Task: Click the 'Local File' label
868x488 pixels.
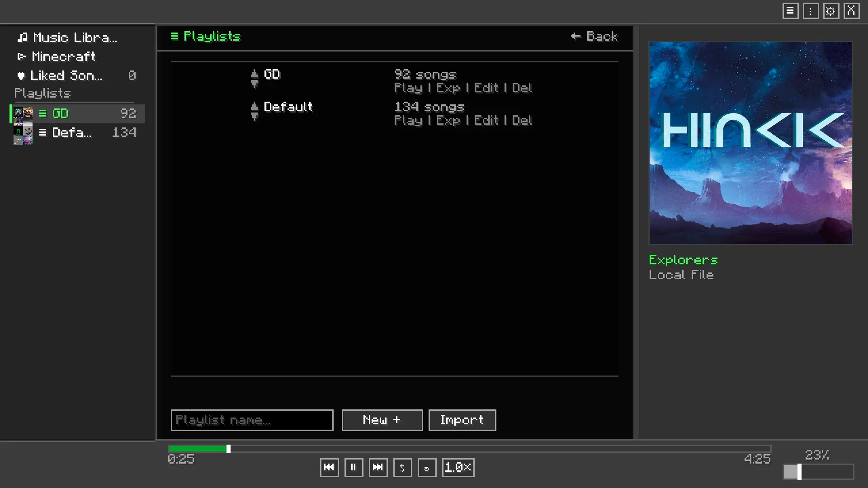Action: [x=681, y=275]
